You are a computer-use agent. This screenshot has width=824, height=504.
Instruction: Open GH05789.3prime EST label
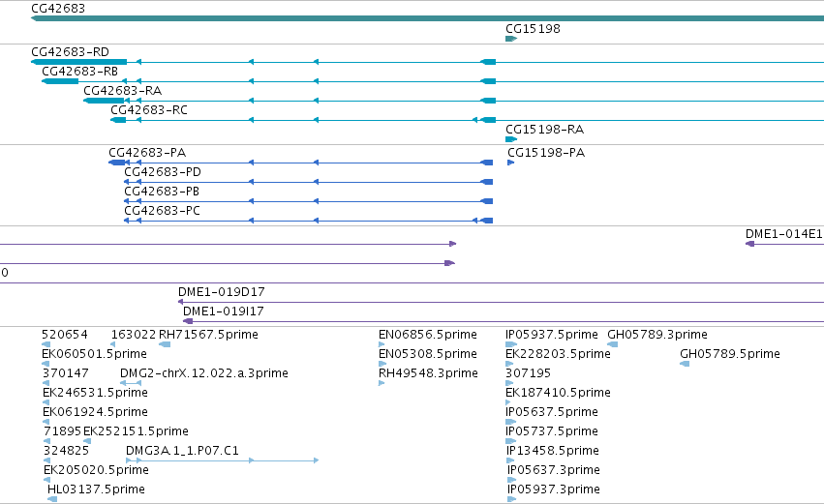pos(657,335)
